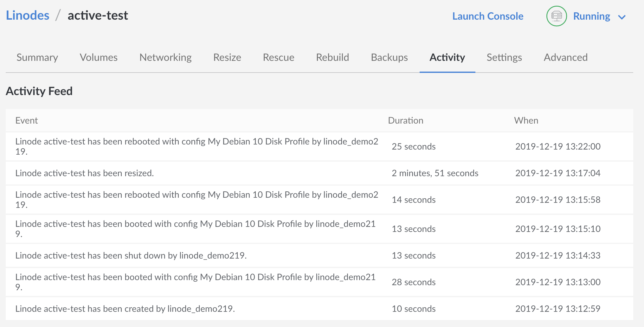Switch to the Rebuild tab

coord(332,57)
